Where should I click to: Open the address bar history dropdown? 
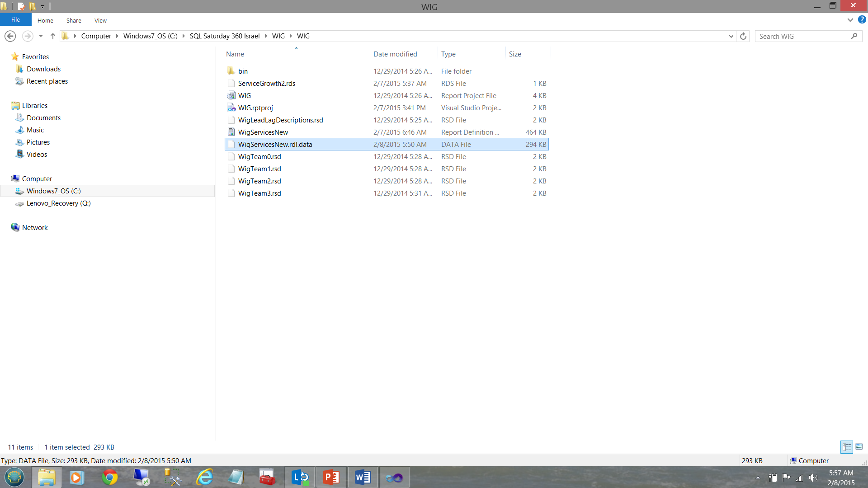coord(731,36)
